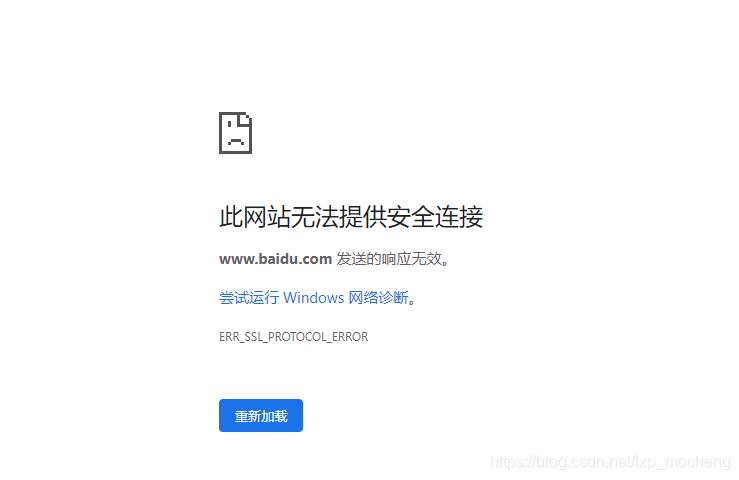Click the PROTOCOL portion of the error code
739x480 pixels.
(x=297, y=337)
